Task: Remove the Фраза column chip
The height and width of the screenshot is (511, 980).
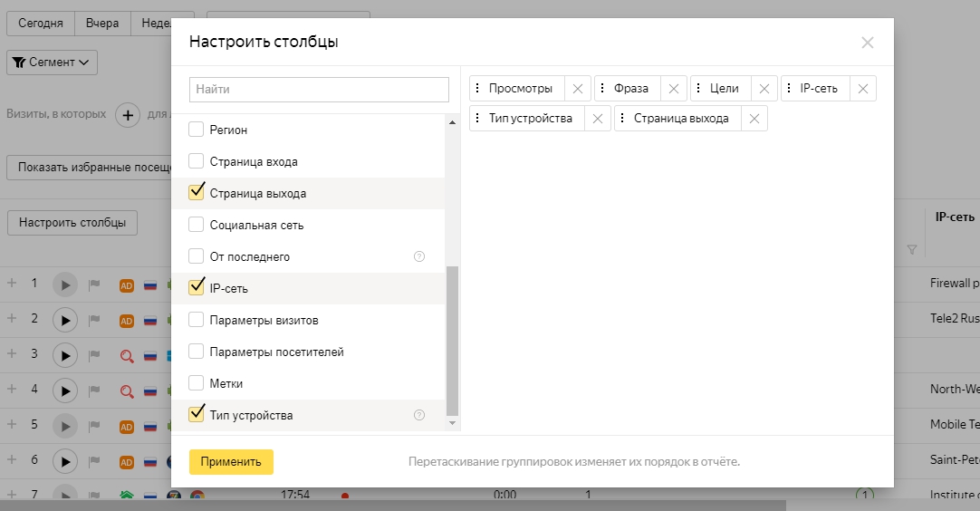Action: tap(673, 89)
